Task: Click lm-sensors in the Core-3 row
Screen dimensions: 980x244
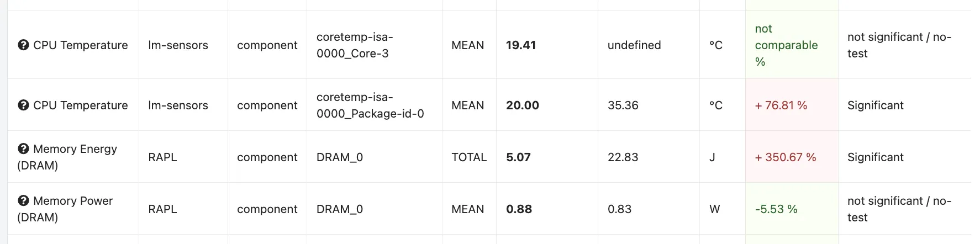Action: (x=178, y=45)
